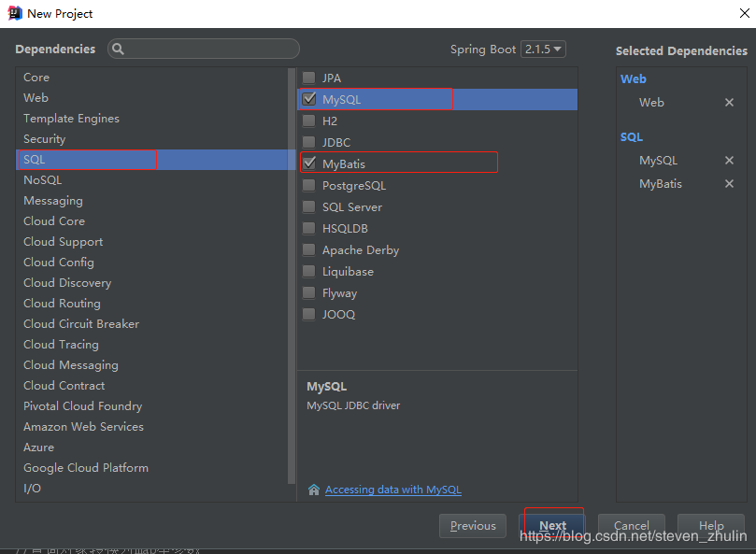Select the Cloud Core category
756x554 pixels.
[x=53, y=220]
